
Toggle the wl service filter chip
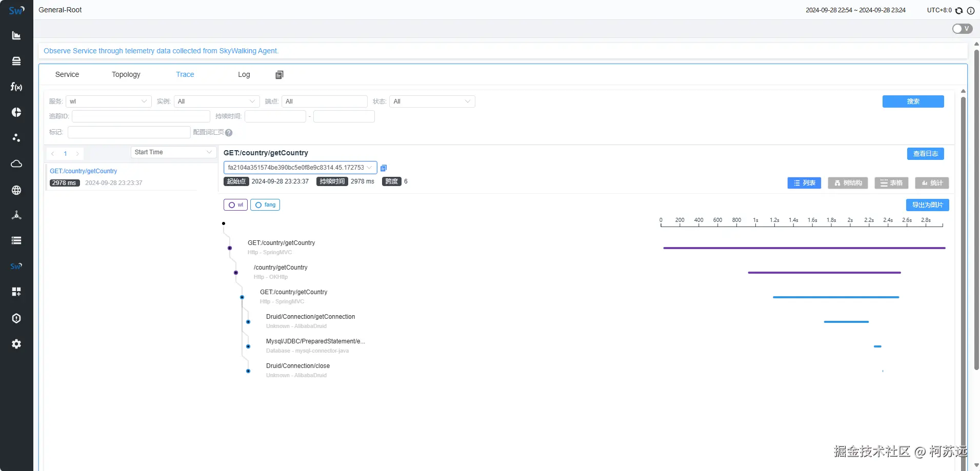tap(236, 205)
